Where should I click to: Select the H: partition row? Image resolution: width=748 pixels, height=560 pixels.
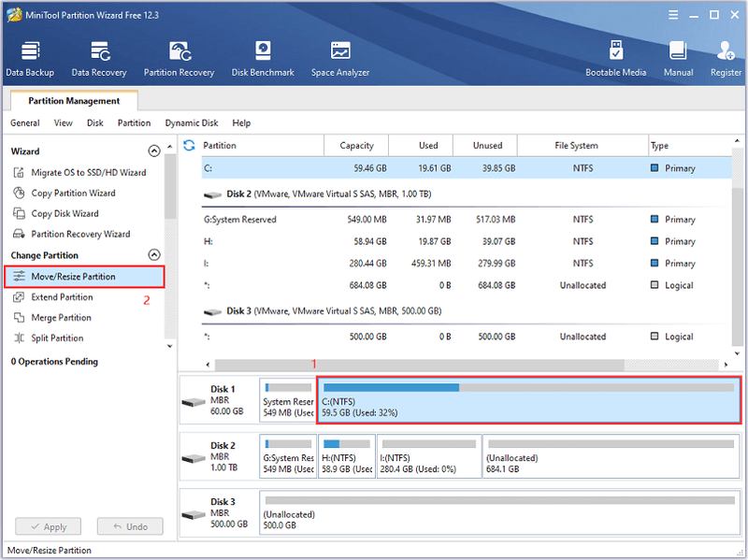point(467,241)
